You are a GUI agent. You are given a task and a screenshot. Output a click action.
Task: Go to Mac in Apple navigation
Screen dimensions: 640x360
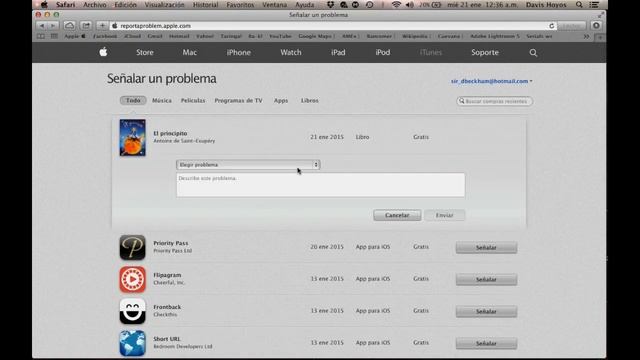[x=189, y=52]
